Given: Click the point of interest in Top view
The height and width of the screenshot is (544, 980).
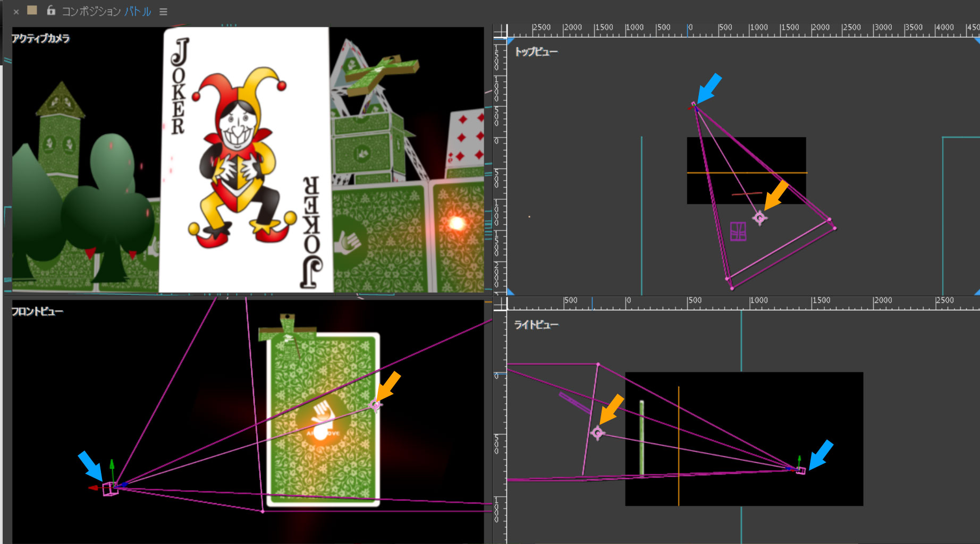Looking at the screenshot, I should [x=759, y=218].
